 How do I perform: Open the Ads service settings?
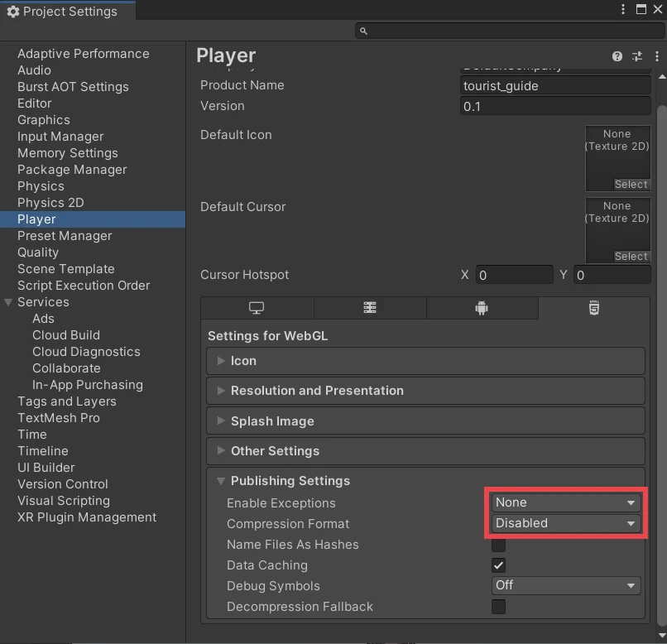pyautogui.click(x=43, y=319)
